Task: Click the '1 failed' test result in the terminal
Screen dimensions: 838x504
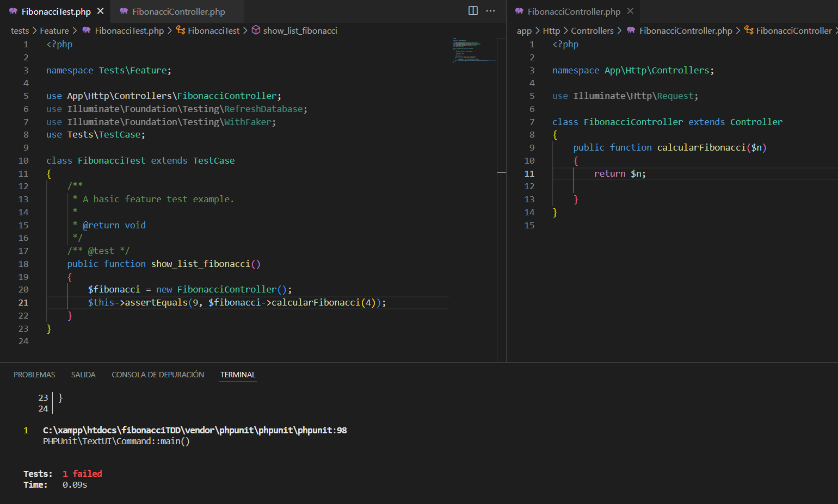Action: click(x=82, y=474)
